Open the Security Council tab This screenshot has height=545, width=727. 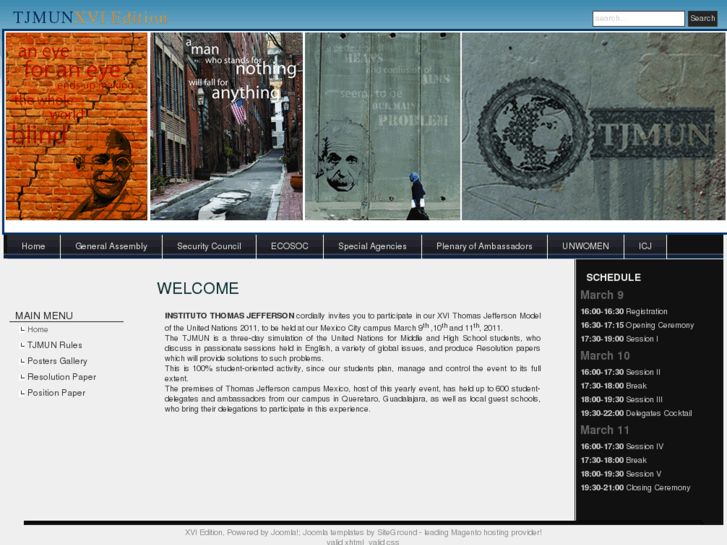(x=209, y=246)
